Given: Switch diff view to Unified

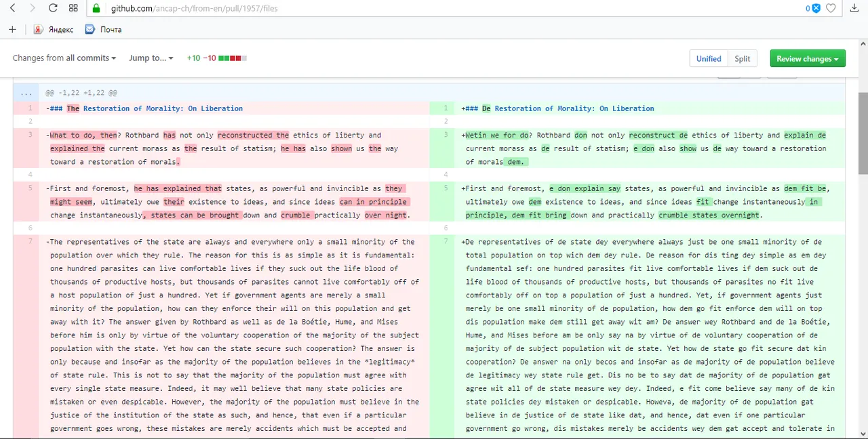Looking at the screenshot, I should coord(709,59).
